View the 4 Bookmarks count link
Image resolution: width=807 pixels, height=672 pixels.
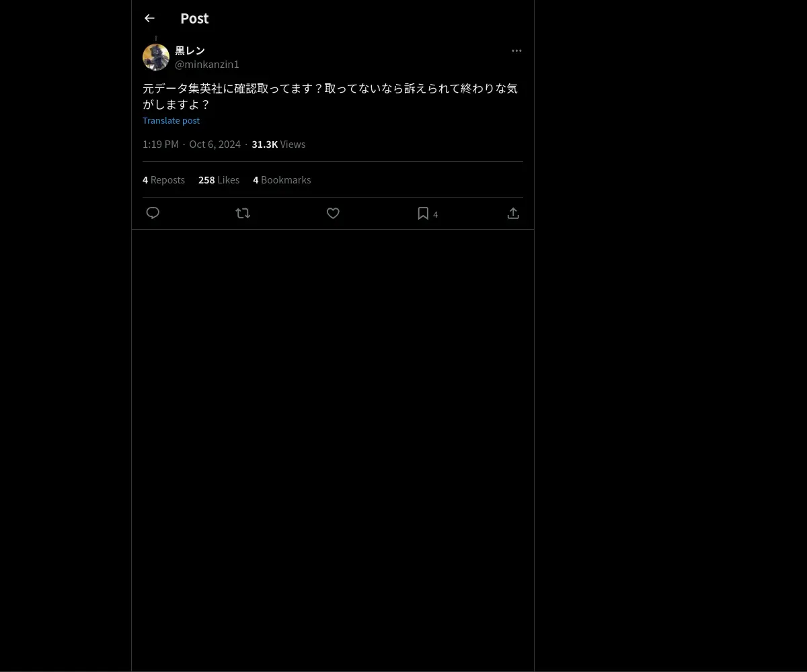pos(282,179)
